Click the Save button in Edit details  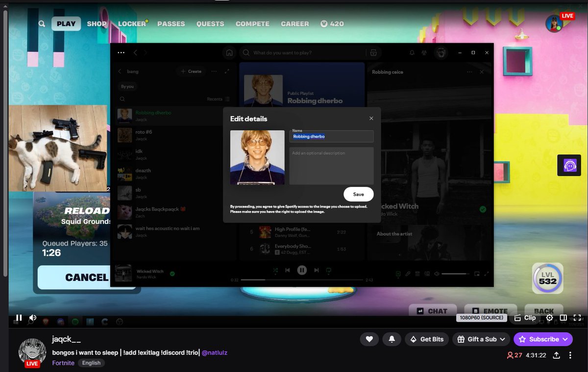tap(358, 194)
